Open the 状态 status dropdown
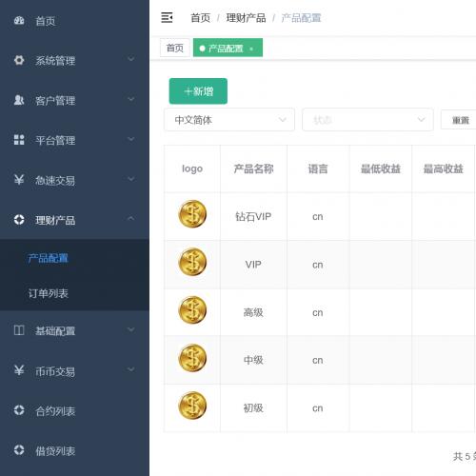Image resolution: width=476 pixels, height=476 pixels. pos(367,120)
